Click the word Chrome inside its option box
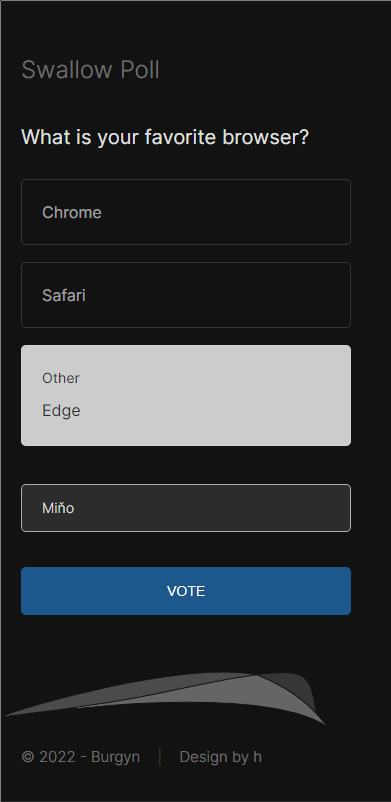 [72, 212]
